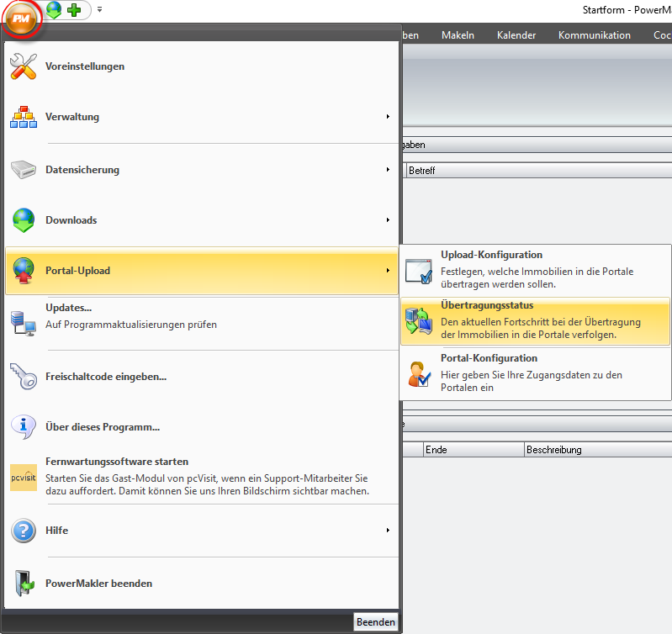Click the green plus quick-access icon
Viewport: 672px width, 634px height.
pos(74,10)
